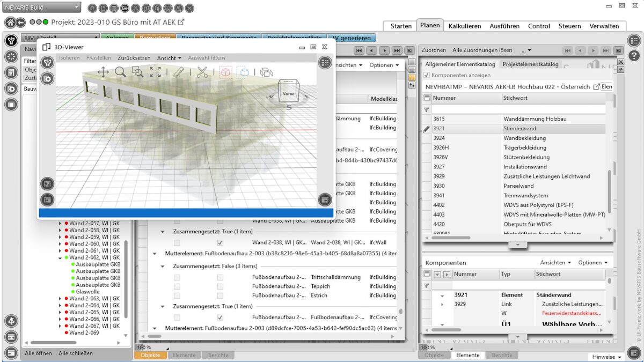
Task: Open the NEVARIS Build dropdown
Action: pyautogui.click(x=42, y=8)
